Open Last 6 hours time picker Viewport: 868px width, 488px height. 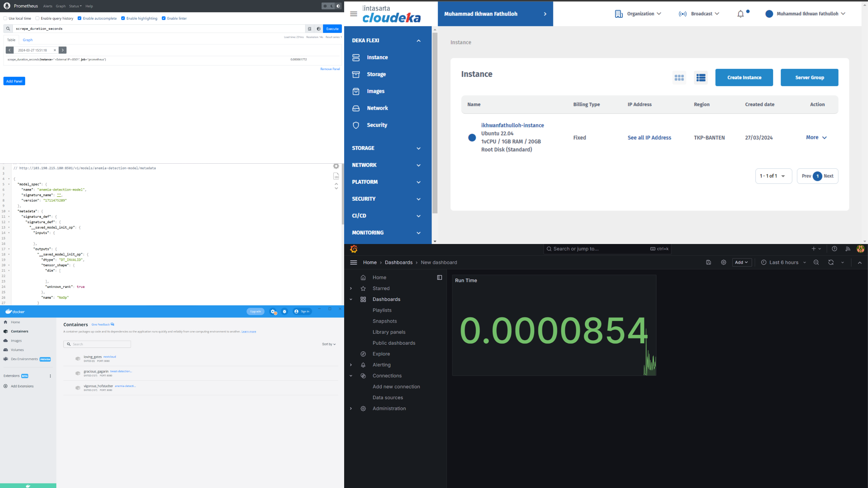coord(784,262)
